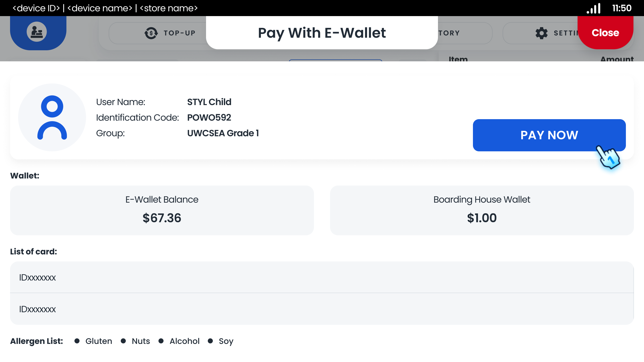Close the Pay With E-Wallet dialog
The height and width of the screenshot is (362, 644).
605,32
